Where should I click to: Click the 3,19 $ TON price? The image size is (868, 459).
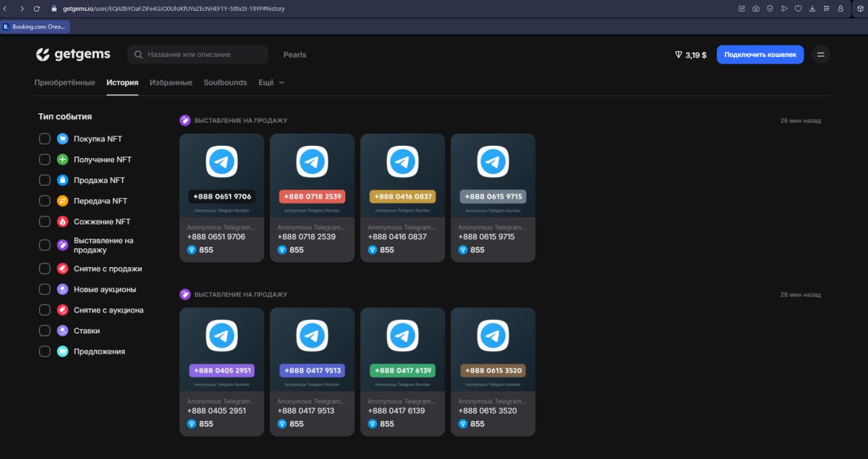(696, 55)
